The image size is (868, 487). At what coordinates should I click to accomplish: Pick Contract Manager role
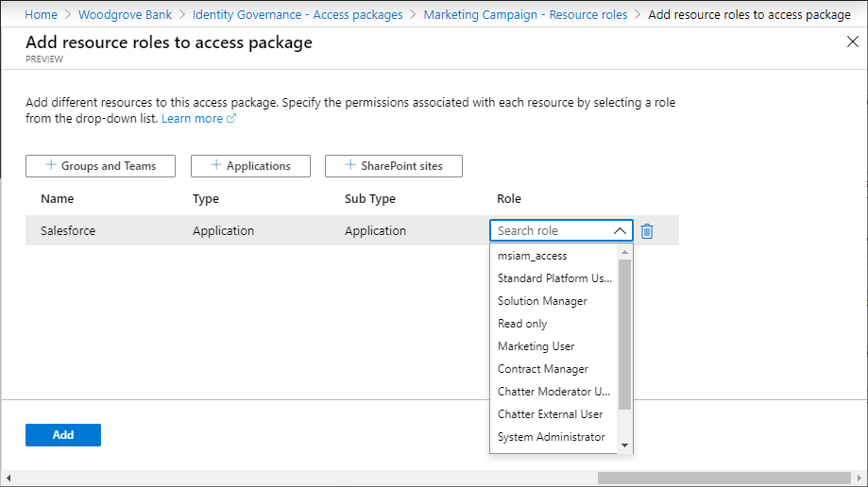(x=553, y=369)
